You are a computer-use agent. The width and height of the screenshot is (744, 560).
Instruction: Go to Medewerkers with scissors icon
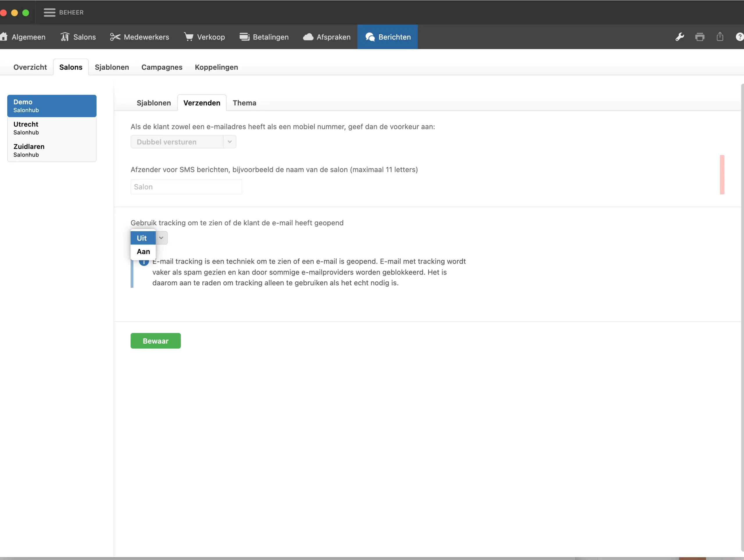point(139,37)
